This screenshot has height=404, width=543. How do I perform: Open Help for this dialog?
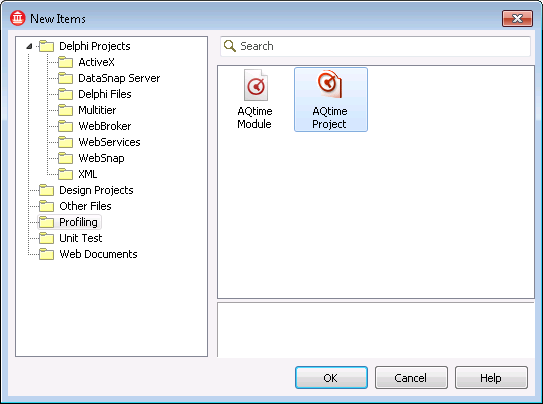tap(491, 378)
